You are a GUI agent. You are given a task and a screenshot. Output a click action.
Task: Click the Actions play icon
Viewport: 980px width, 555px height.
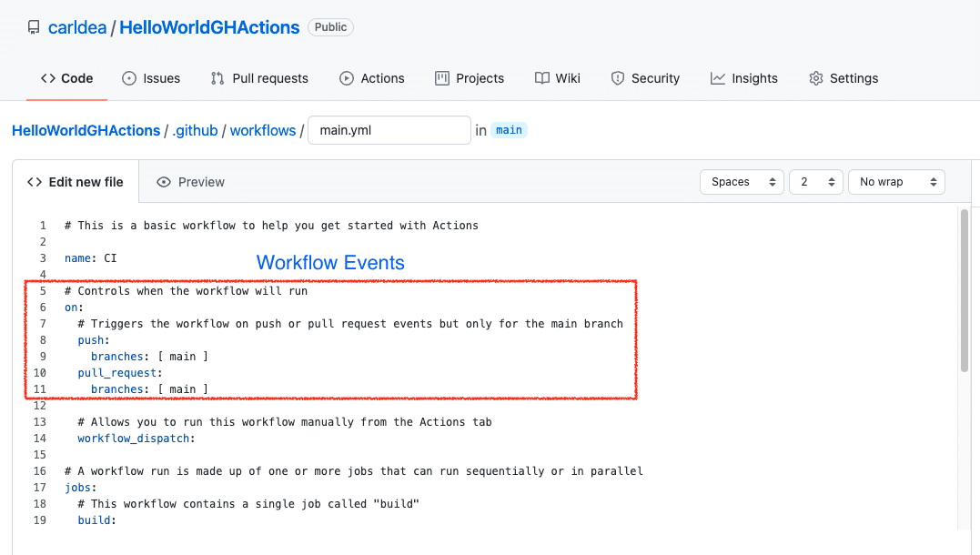(x=347, y=78)
